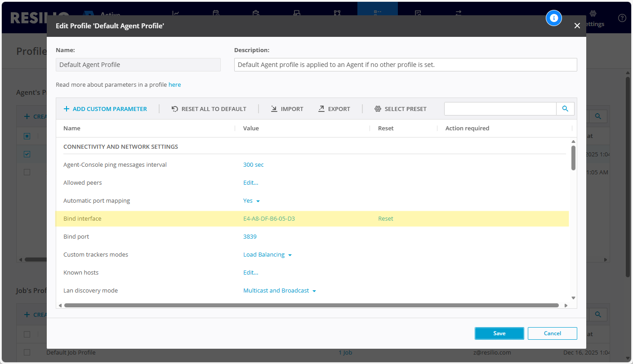Click the Import parameters icon
The width and height of the screenshot is (633, 364).
coord(274,109)
